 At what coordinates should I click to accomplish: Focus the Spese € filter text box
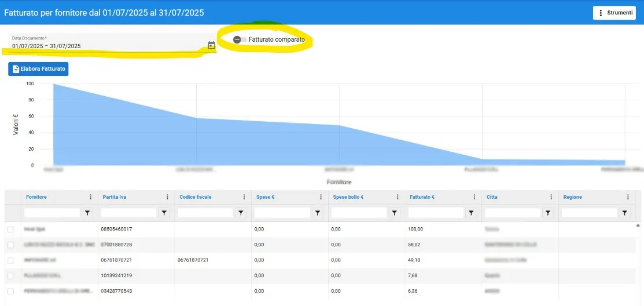[x=282, y=213]
